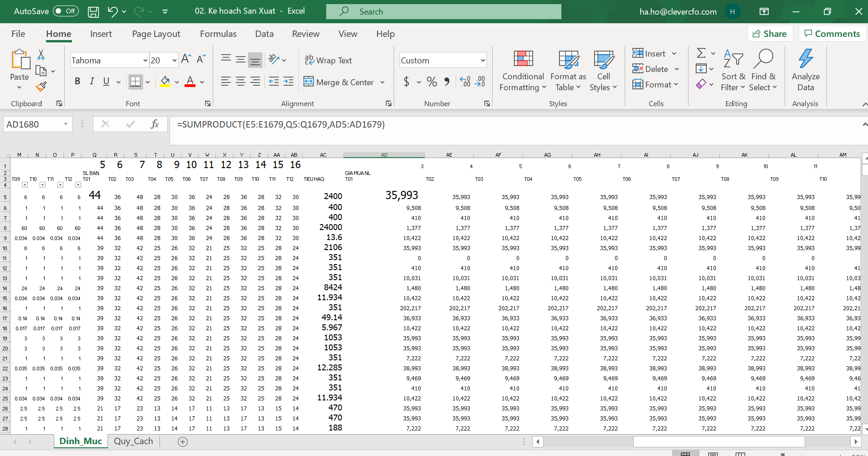
Task: Click the Share button
Action: 770,34
